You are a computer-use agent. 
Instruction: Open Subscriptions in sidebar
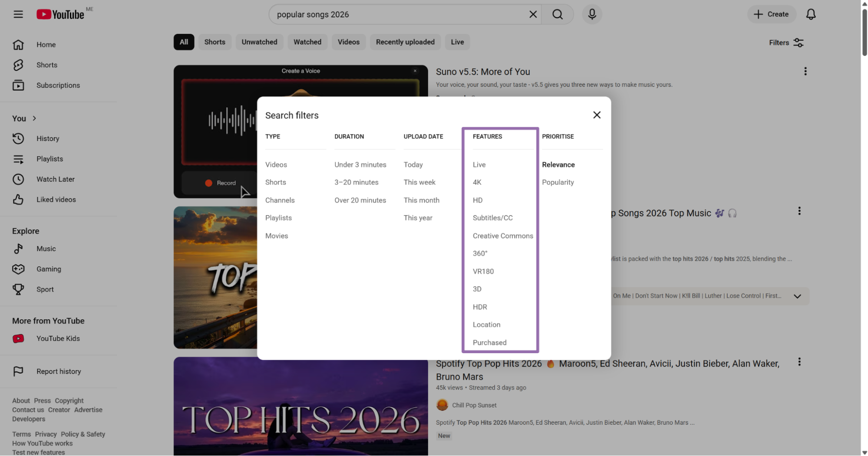coord(59,85)
